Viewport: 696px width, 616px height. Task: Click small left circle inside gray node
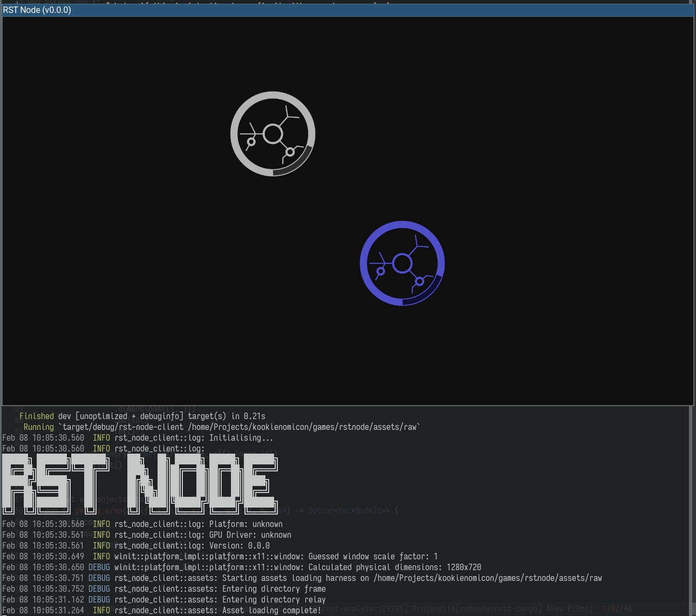[x=251, y=142]
